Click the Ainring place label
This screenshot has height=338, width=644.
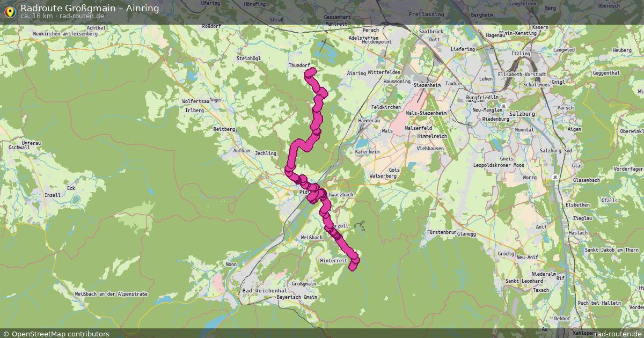click(x=356, y=73)
